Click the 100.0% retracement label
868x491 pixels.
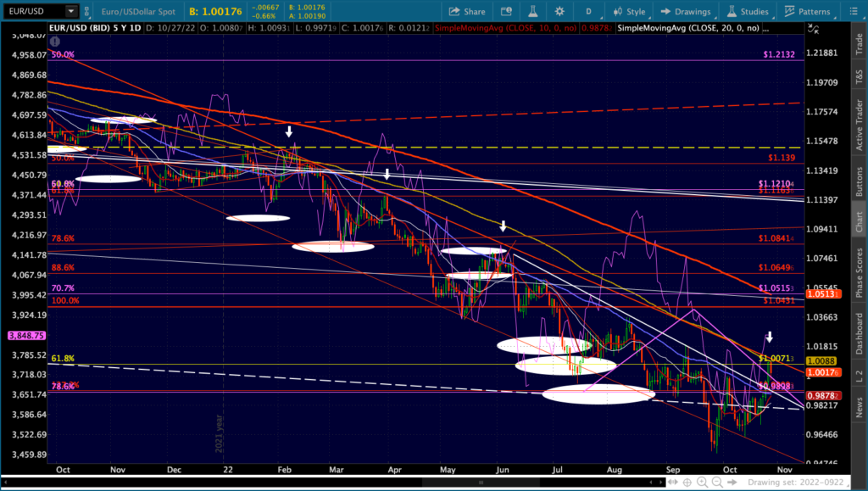65,300
